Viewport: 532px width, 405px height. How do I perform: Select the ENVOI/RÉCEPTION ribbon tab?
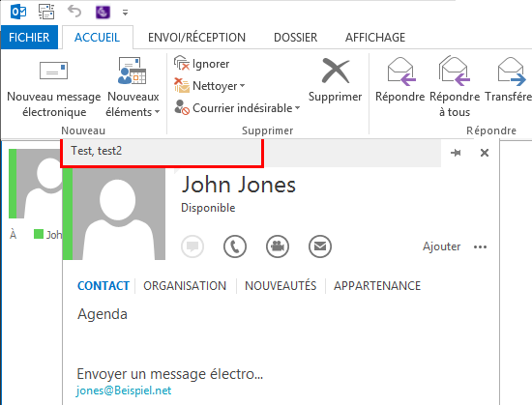pos(196,38)
